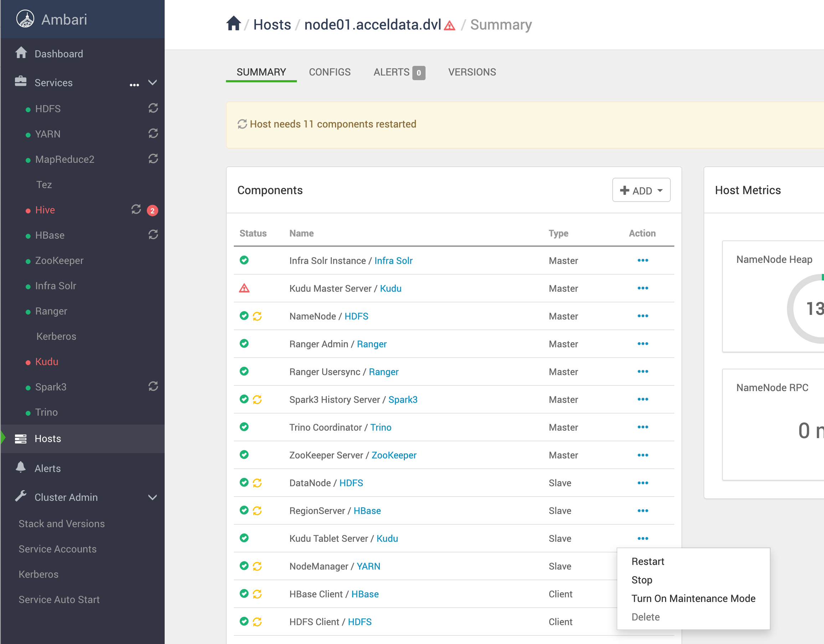
Task: Click the red host alert triangle in breadcrumb
Action: (449, 26)
